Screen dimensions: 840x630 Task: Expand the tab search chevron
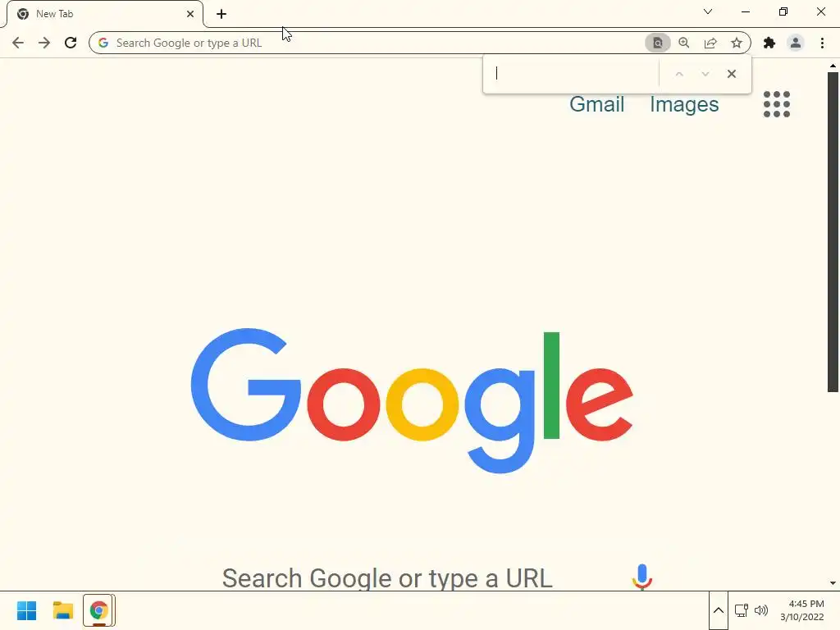point(708,11)
